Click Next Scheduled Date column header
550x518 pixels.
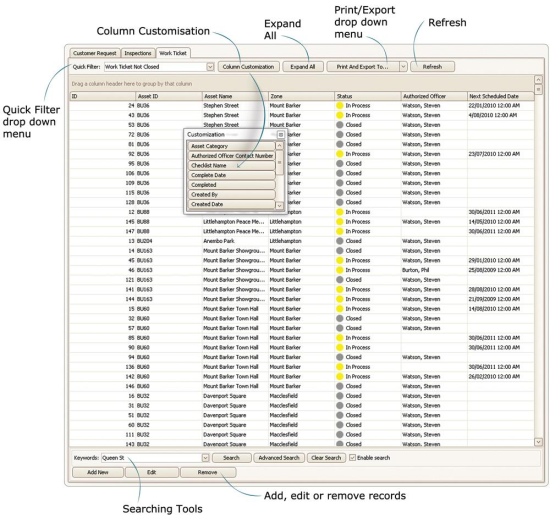(501, 96)
